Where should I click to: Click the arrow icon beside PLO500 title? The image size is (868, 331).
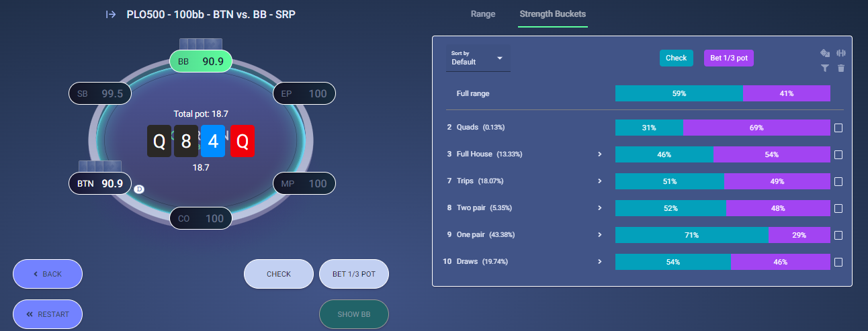pyautogui.click(x=111, y=14)
